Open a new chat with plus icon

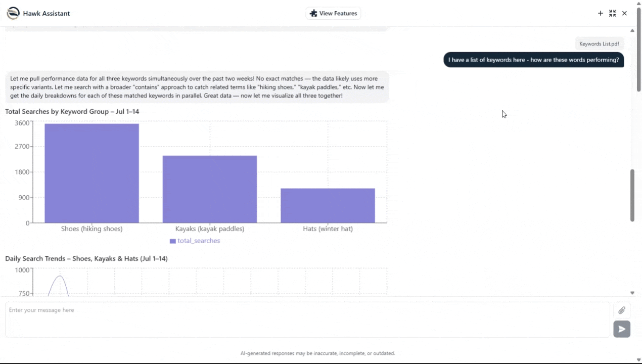click(x=601, y=13)
